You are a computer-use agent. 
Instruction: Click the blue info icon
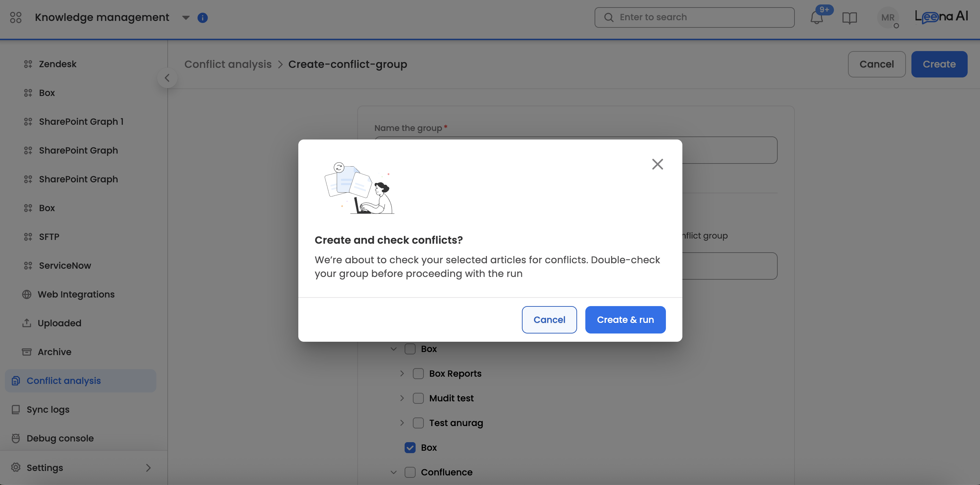coord(202,17)
